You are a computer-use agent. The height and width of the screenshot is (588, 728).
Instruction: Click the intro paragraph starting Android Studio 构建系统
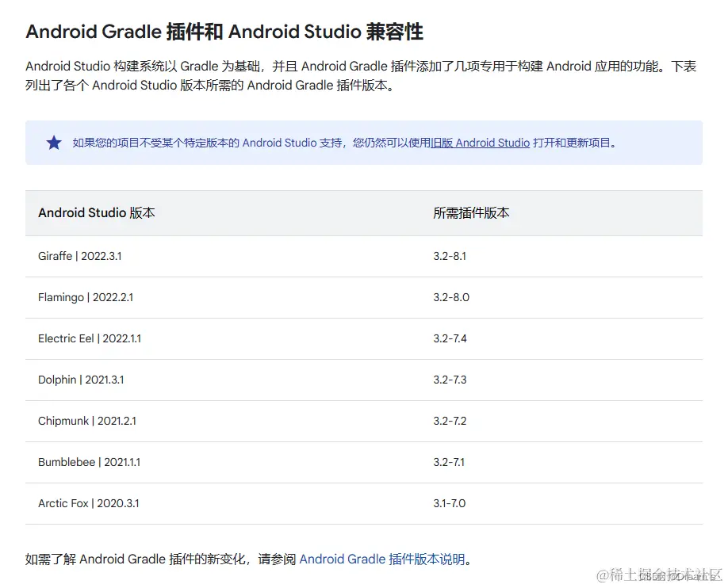coord(361,75)
